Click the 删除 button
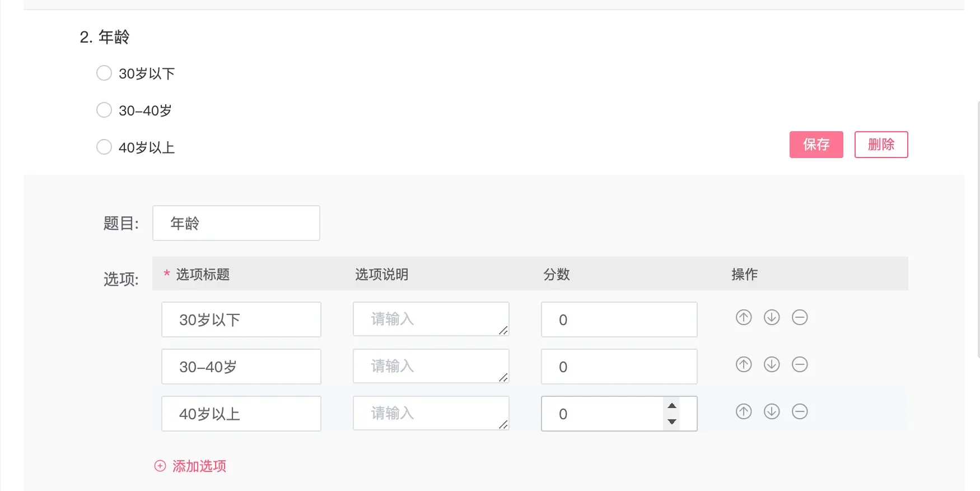This screenshot has height=491, width=980. point(881,145)
